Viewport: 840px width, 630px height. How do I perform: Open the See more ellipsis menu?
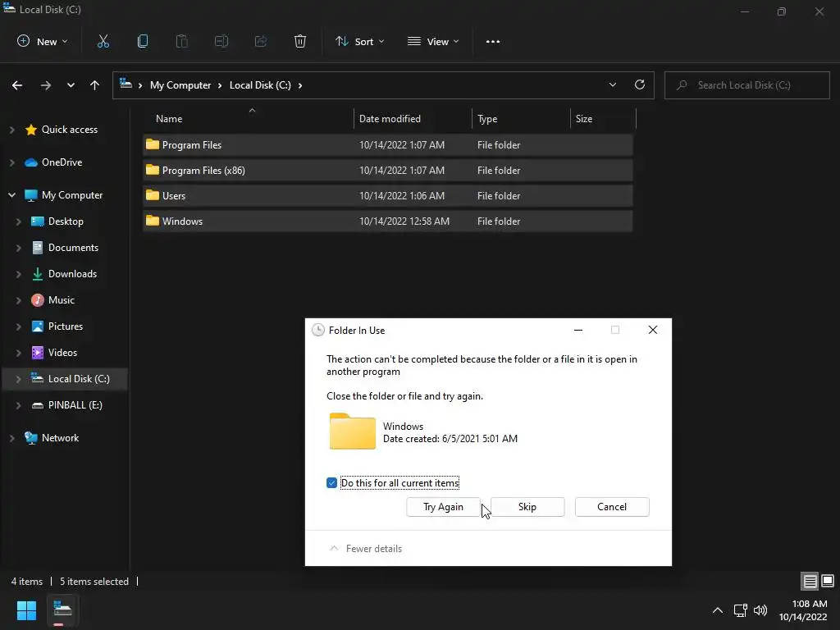[x=493, y=41]
